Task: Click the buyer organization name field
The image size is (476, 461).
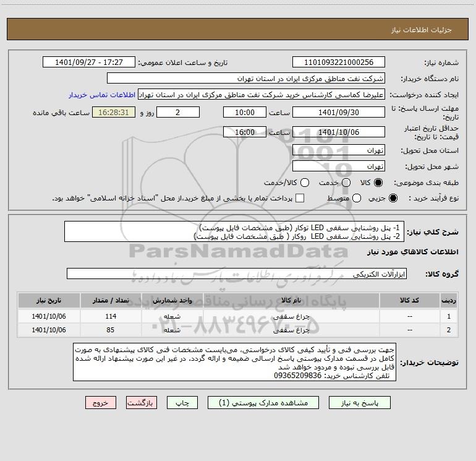Action: (246, 79)
